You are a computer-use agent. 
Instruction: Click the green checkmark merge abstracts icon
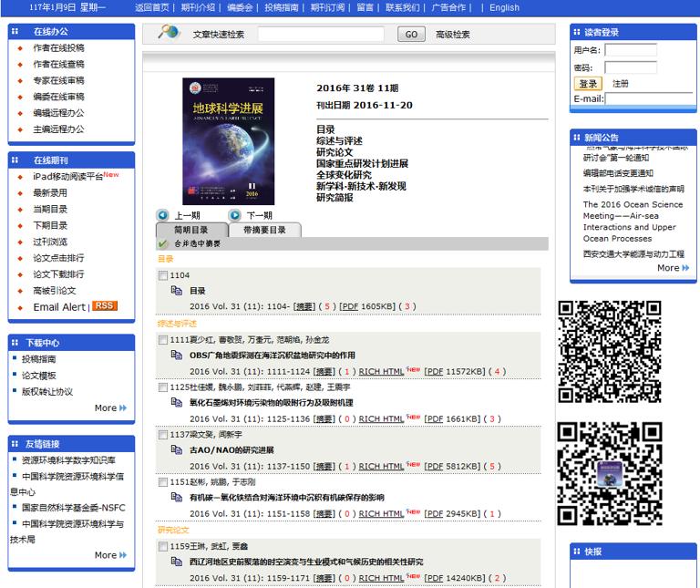coord(163,244)
